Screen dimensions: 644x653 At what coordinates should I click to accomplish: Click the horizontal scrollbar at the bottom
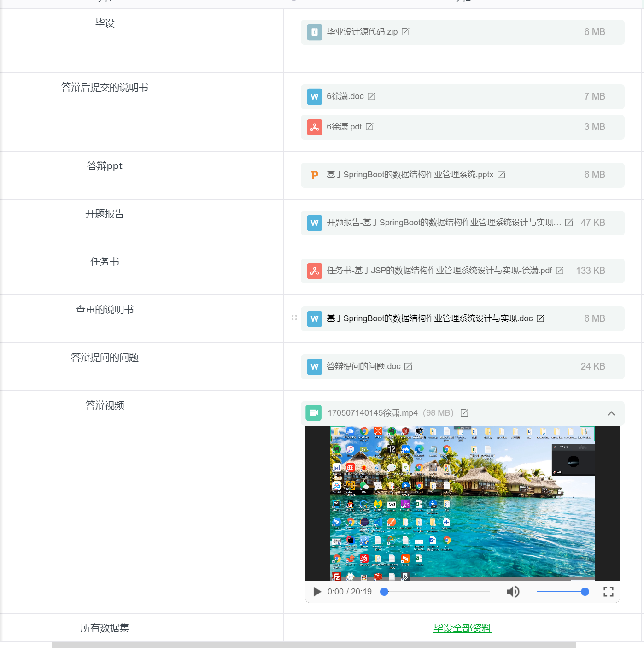tap(314, 645)
